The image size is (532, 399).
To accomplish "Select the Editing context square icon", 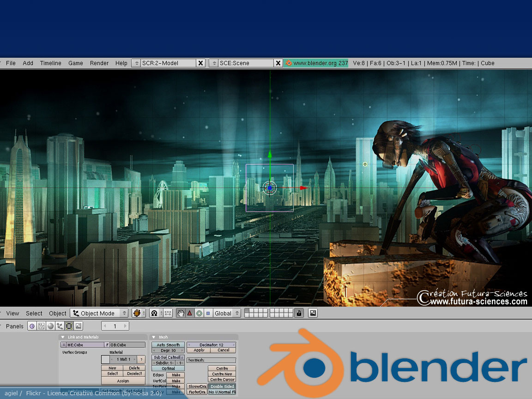I will click(69, 326).
